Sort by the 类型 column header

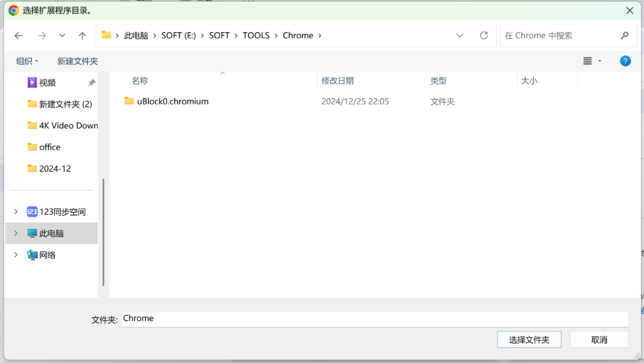tap(438, 81)
